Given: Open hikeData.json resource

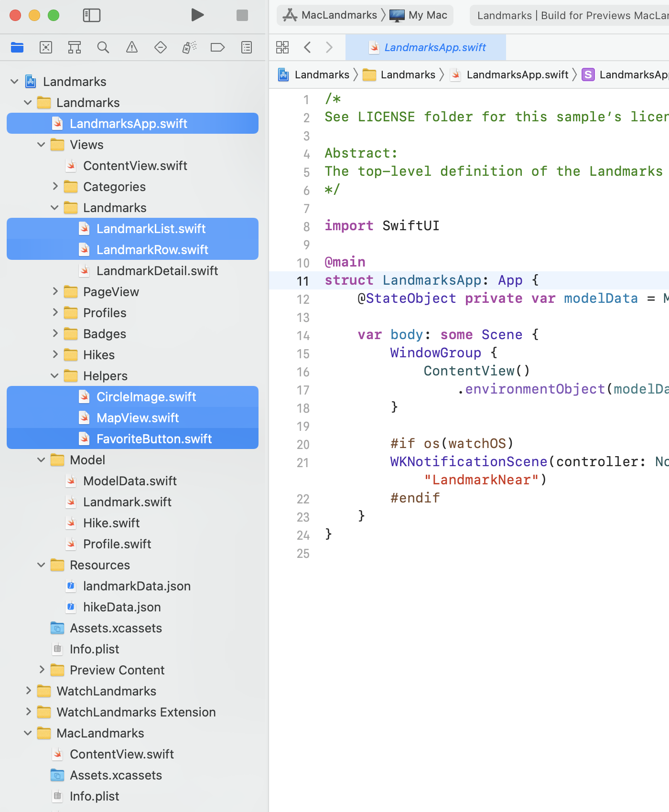Looking at the screenshot, I should [x=132, y=607].
